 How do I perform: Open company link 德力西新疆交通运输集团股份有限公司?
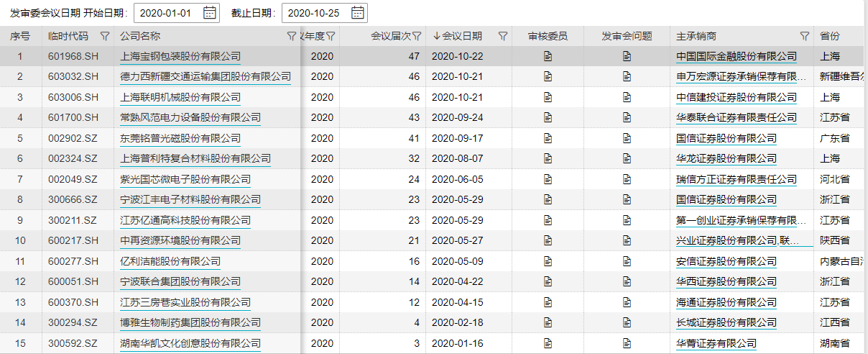206,76
